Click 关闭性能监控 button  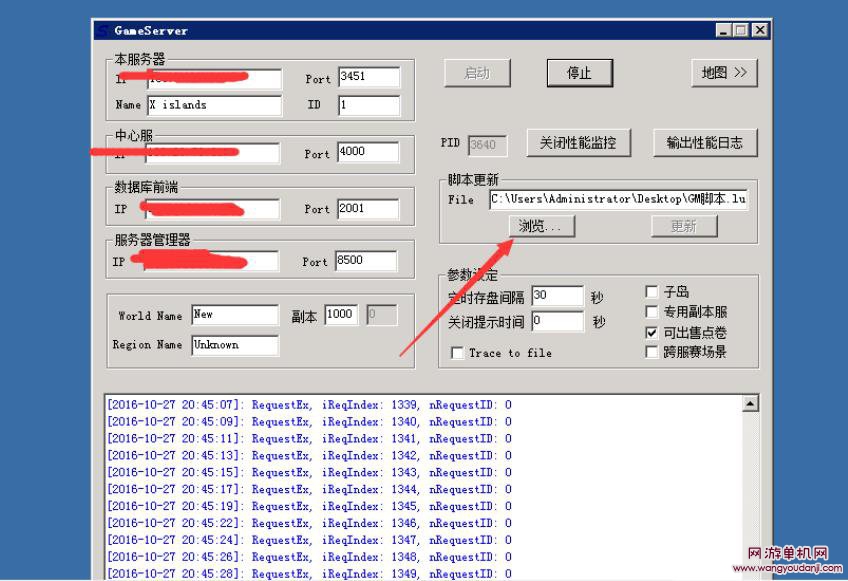tap(578, 143)
